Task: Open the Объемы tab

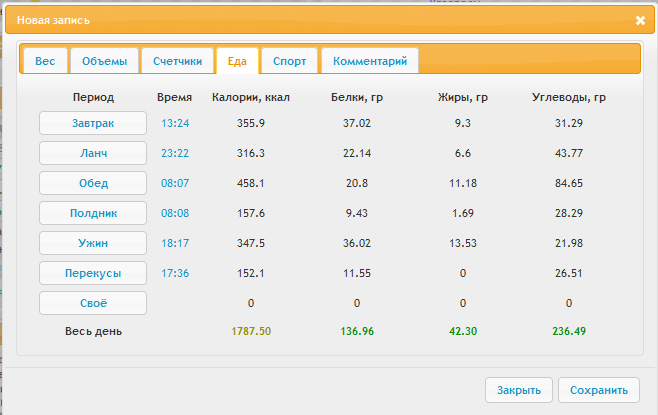Action: pyautogui.click(x=104, y=61)
